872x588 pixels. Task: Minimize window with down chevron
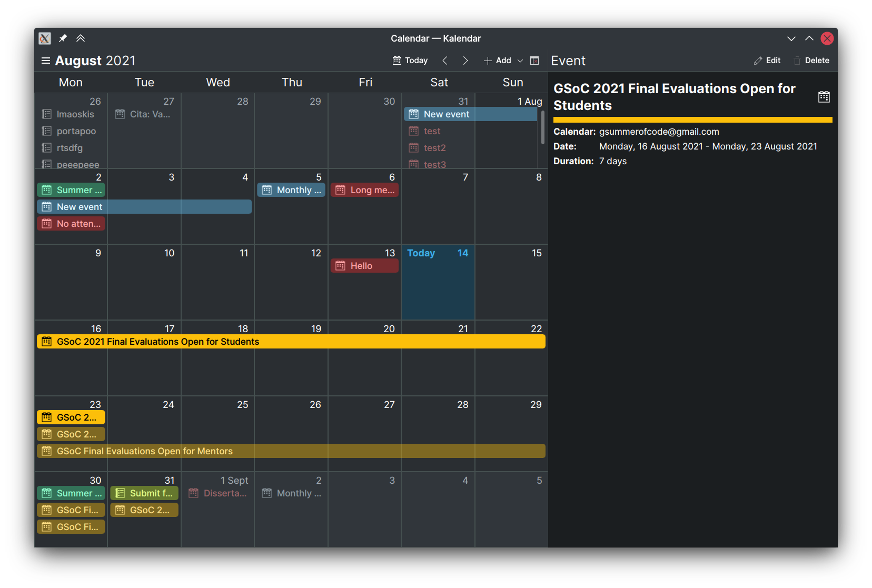(x=791, y=38)
